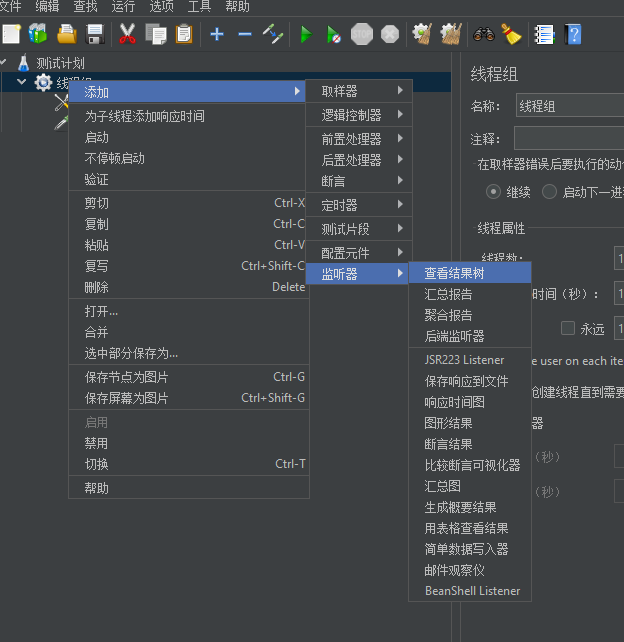Viewport: 624px width, 642px height.
Task: Click the Expand all plus icon
Action: [x=217, y=34]
